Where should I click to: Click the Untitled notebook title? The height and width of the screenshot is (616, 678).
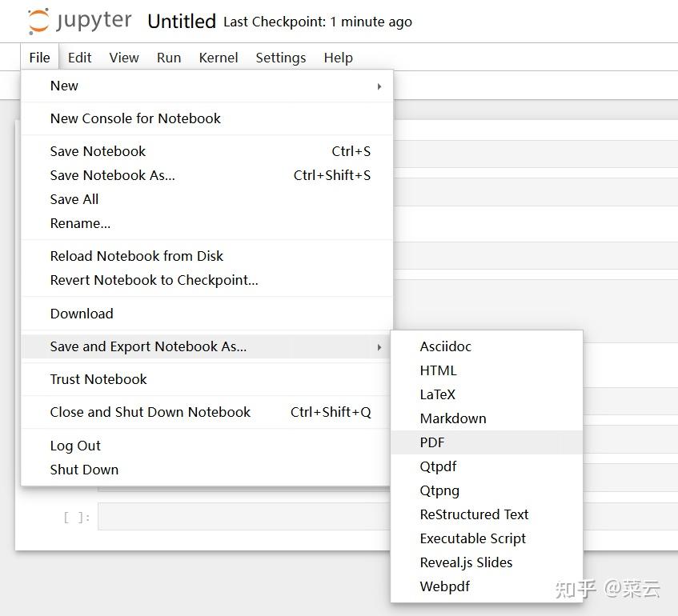(182, 22)
